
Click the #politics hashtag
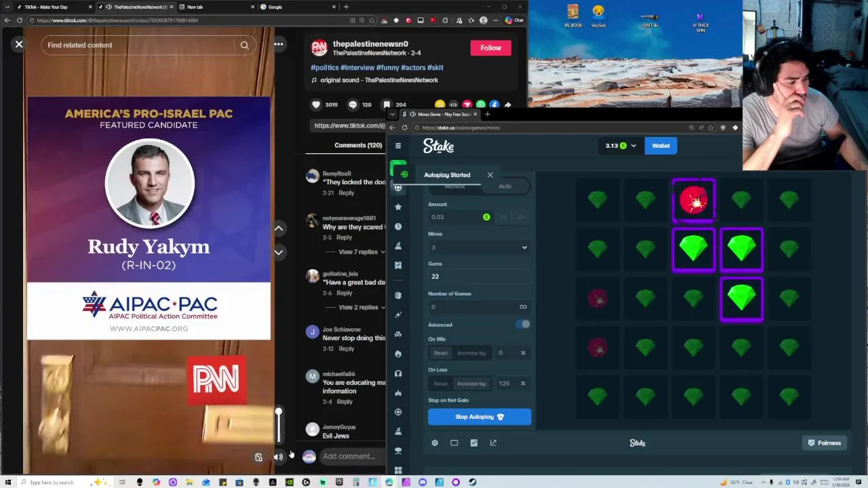[325, 68]
